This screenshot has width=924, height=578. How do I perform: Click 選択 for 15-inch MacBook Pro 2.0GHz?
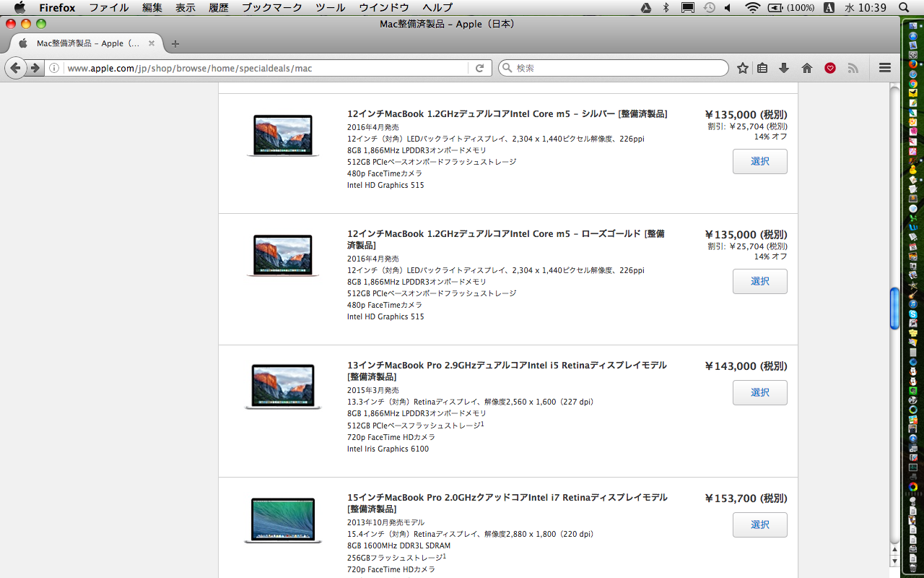click(759, 525)
